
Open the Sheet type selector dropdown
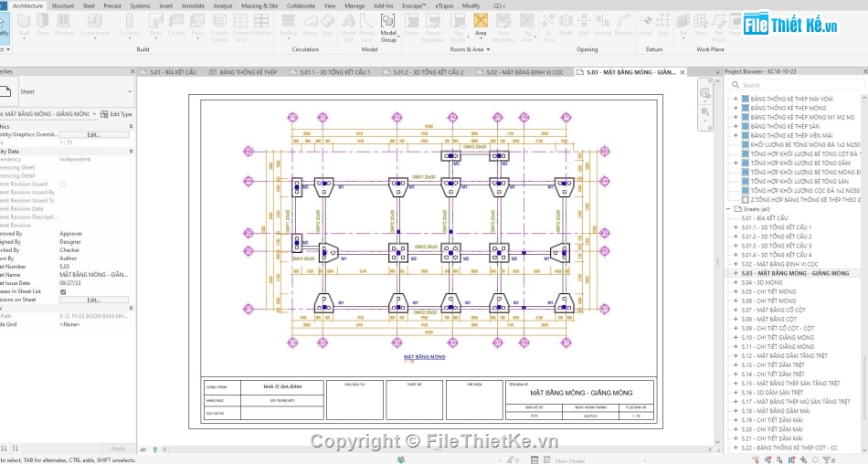[130, 92]
